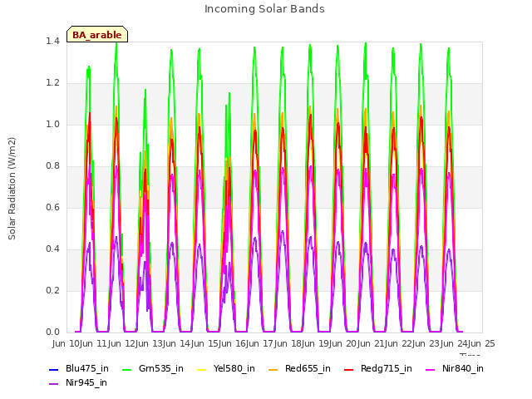Click the Jun 11 x-axis date label
532x399 pixels.
(94, 343)
